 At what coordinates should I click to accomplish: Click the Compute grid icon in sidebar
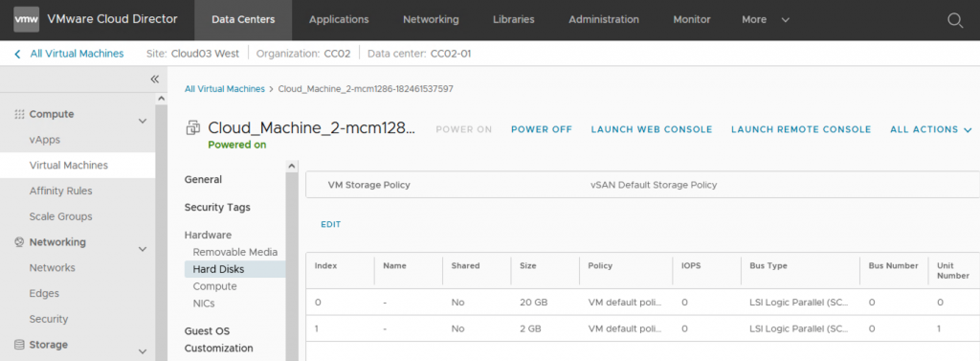point(19,115)
